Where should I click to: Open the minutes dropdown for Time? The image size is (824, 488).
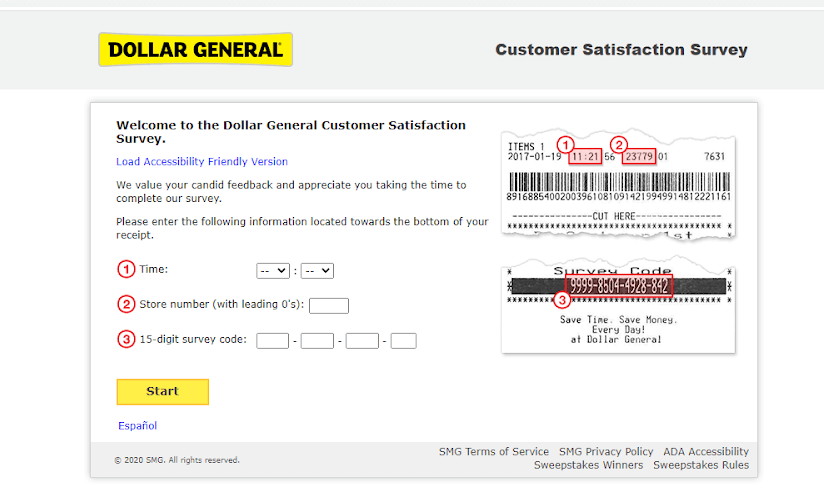(x=317, y=271)
